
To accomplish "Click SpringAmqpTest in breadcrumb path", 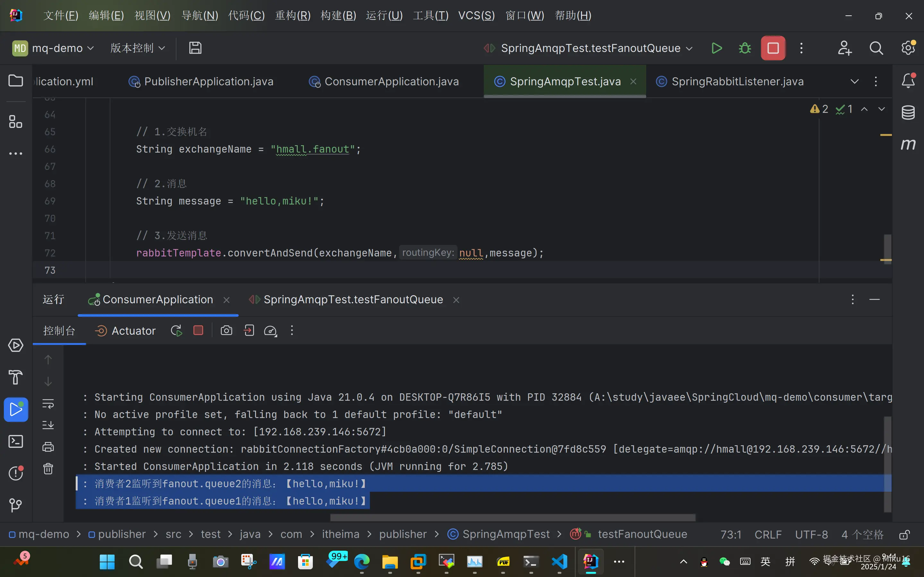I will click(x=506, y=534).
